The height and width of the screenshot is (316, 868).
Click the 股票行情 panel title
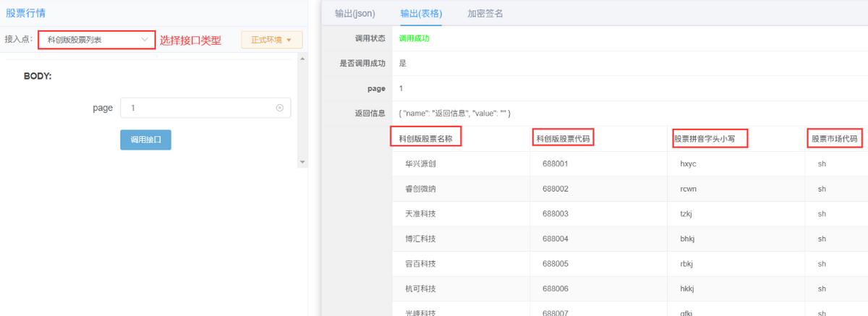pyautogui.click(x=26, y=12)
